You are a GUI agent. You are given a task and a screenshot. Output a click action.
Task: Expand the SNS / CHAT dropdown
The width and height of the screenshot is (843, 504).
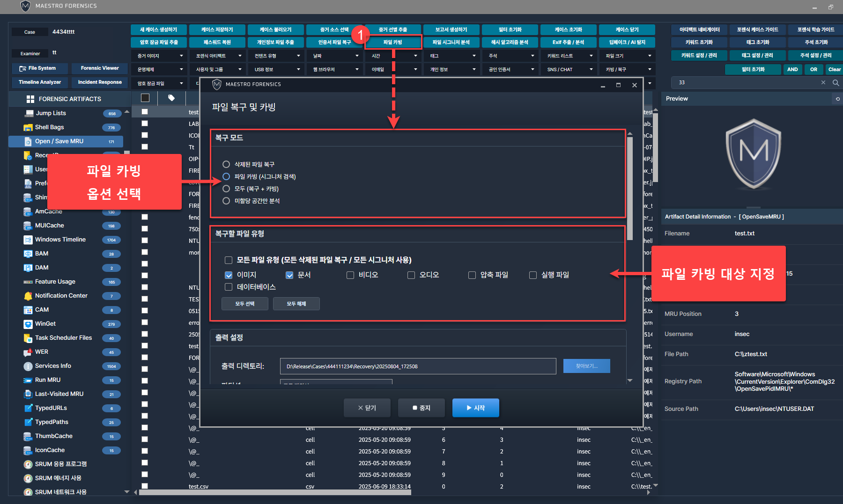click(569, 69)
